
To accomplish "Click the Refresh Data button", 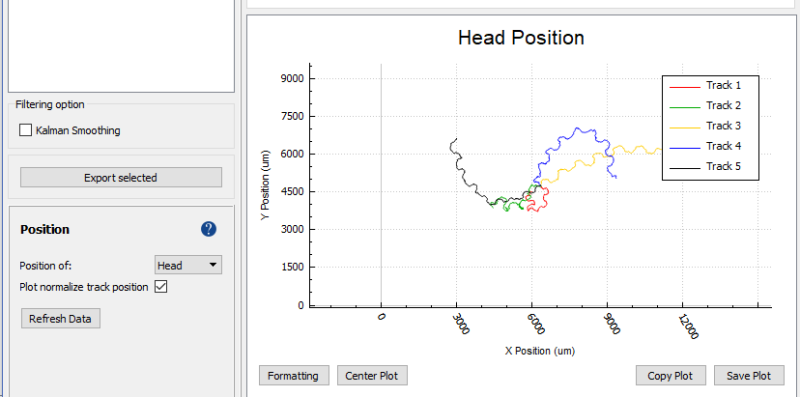I will [x=61, y=319].
